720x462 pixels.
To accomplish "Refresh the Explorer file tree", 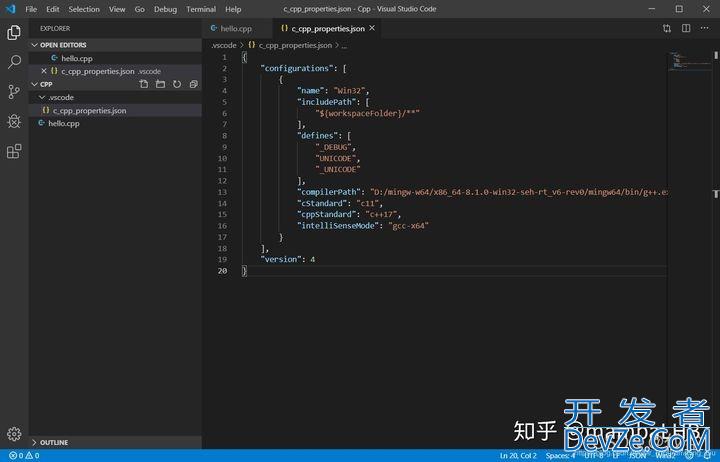I will point(177,84).
